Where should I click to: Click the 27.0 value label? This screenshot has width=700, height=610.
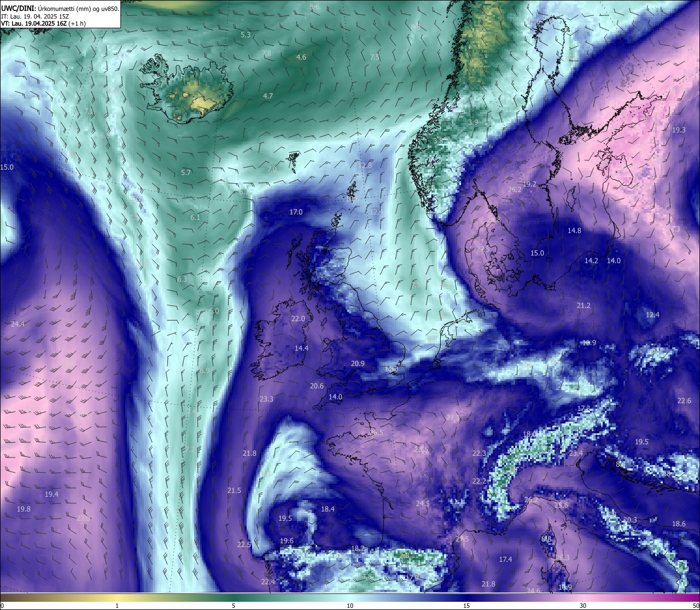(x=83, y=519)
